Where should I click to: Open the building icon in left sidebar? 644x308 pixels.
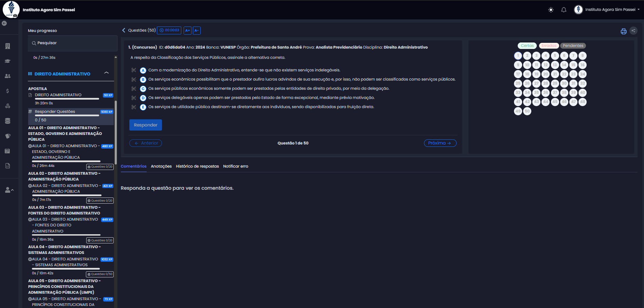(7, 46)
